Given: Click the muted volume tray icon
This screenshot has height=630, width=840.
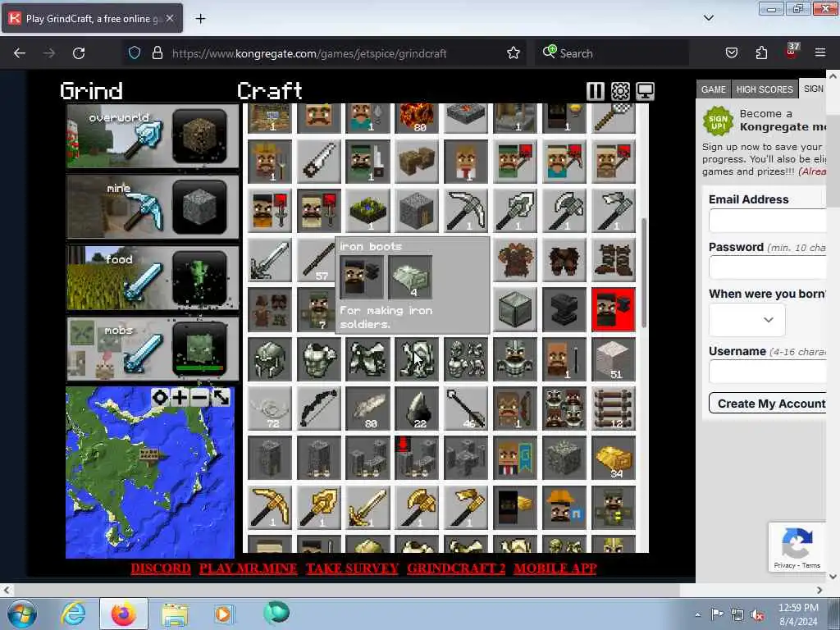Looking at the screenshot, I should click(757, 614).
